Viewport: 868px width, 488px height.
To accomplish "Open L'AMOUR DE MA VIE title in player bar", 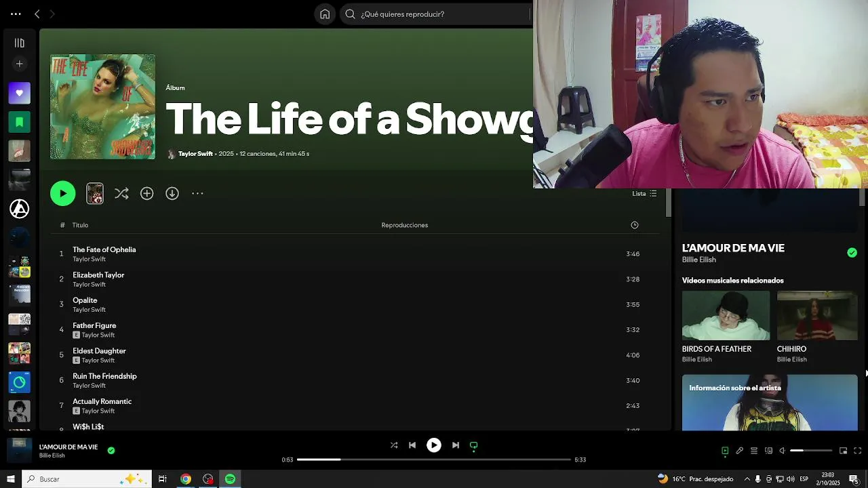I will coord(68,447).
